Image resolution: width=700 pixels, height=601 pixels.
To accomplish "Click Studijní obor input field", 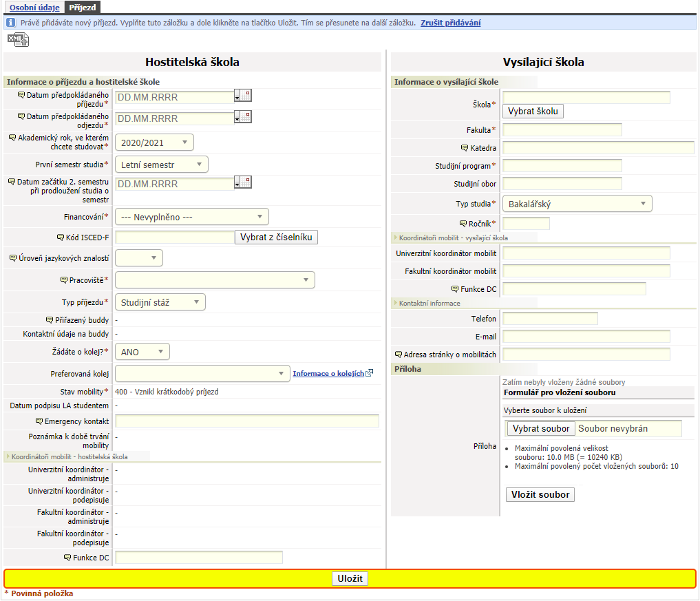I will [x=562, y=184].
